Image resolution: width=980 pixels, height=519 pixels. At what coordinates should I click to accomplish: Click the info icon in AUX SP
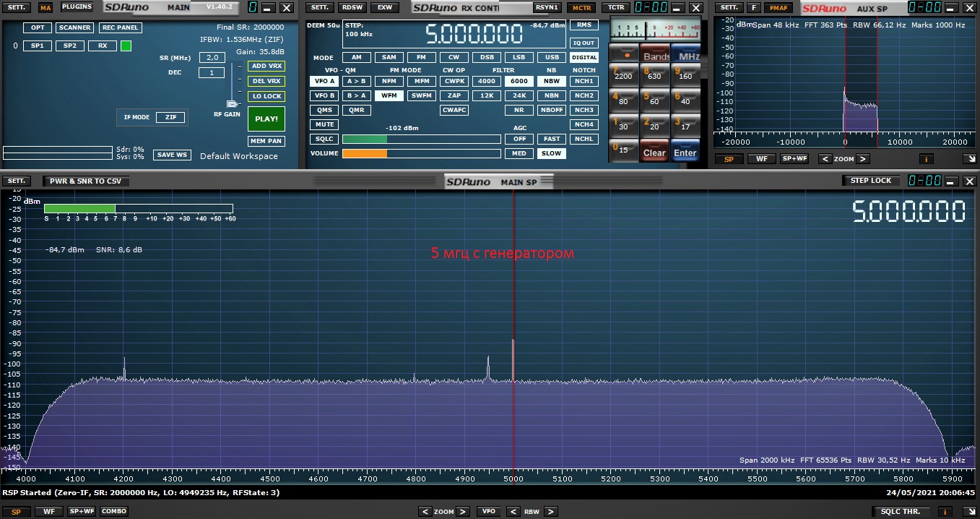926,159
